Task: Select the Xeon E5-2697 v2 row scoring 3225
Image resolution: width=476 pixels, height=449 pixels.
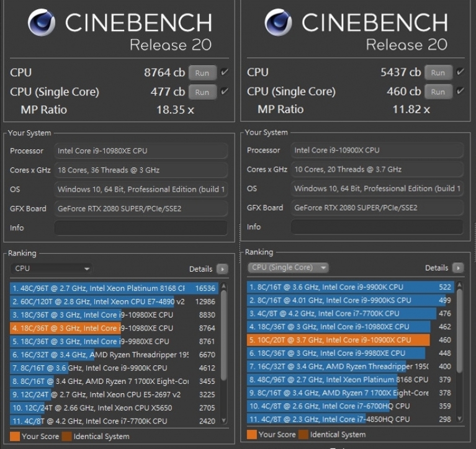Action: coord(114,394)
